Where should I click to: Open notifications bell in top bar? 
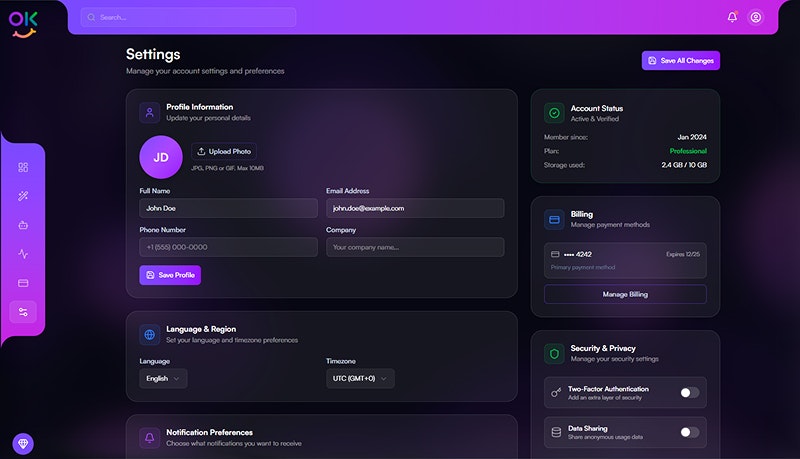[x=732, y=17]
